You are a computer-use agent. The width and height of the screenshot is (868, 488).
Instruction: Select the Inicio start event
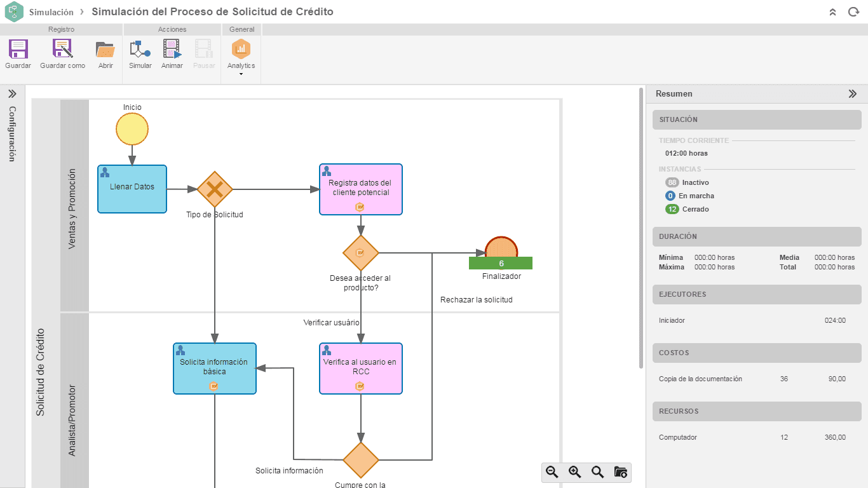[x=132, y=129]
